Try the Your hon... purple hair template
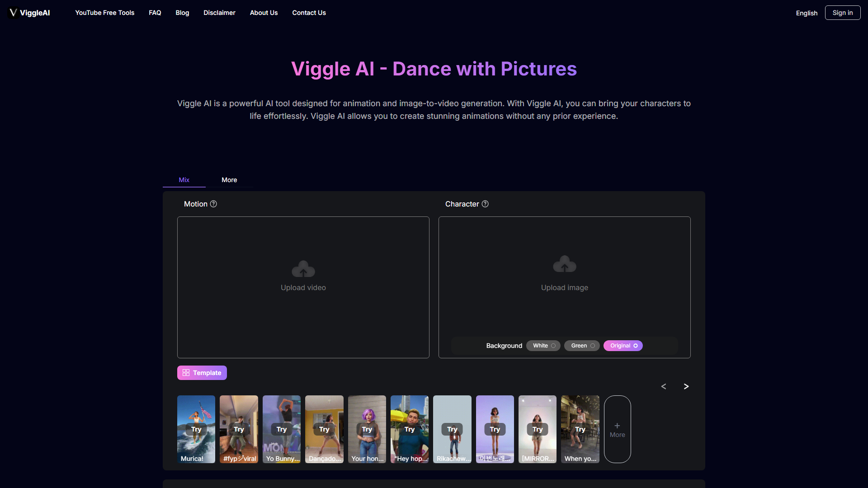Screen dimensions: 868x488 point(367,429)
